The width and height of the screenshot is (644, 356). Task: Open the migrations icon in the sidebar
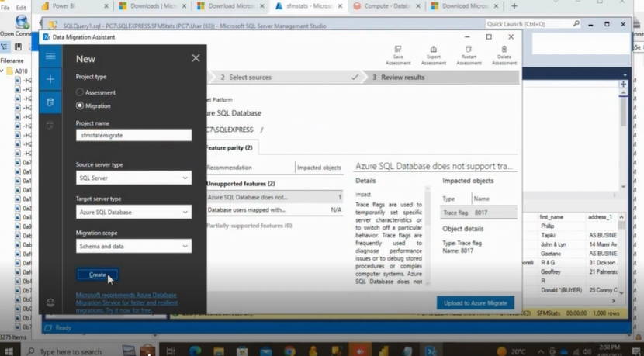click(x=50, y=125)
